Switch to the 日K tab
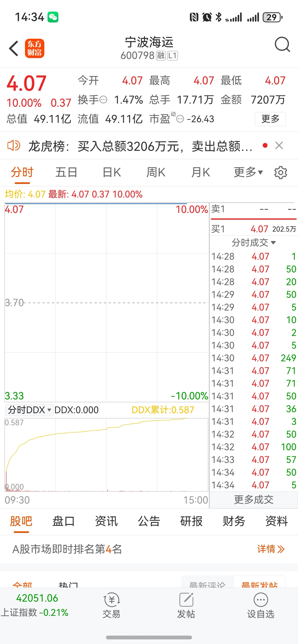 pyautogui.click(x=112, y=172)
